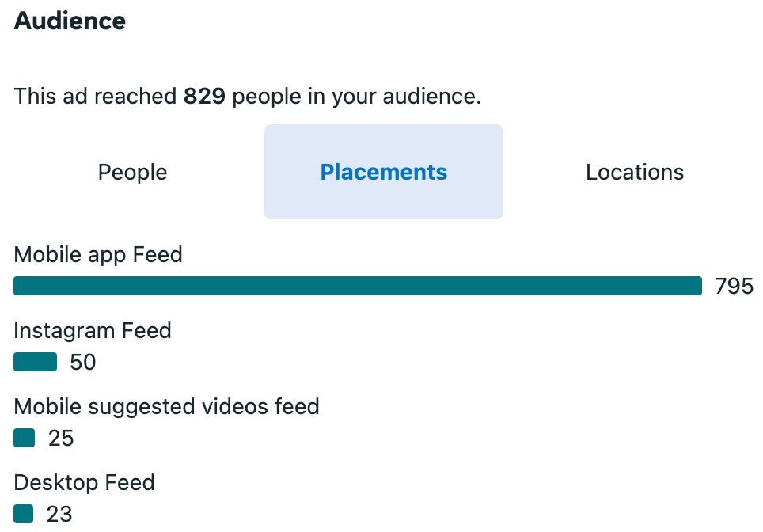
Task: Click the Mobile app Feed progress bar
Action: pos(358,286)
